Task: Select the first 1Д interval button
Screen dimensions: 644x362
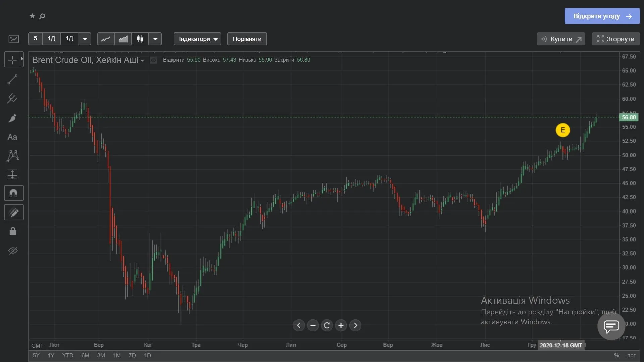Action: [x=51, y=39]
